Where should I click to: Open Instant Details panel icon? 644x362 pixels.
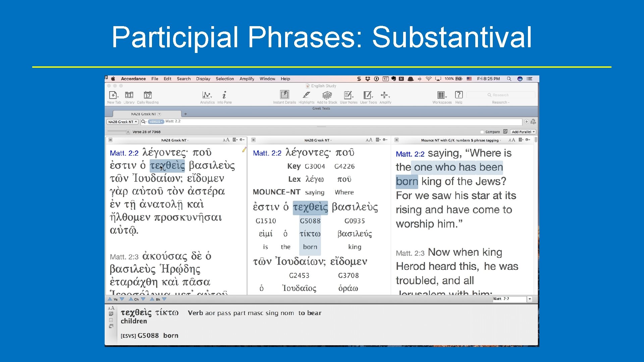point(284,95)
